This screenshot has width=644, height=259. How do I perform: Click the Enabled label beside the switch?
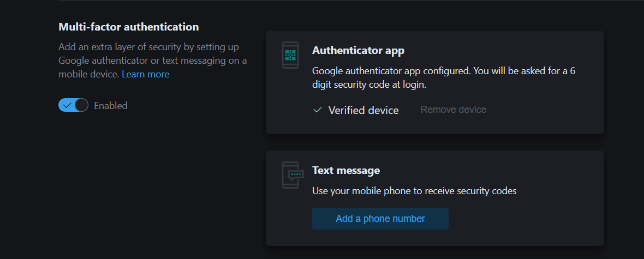110,106
